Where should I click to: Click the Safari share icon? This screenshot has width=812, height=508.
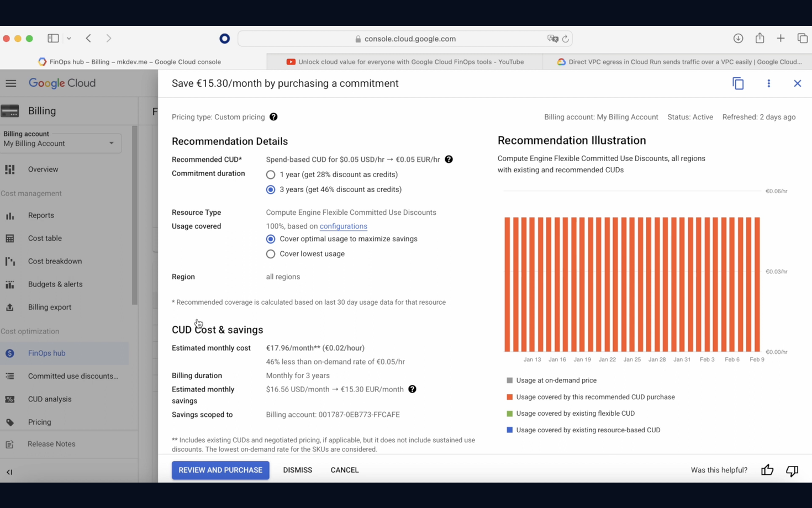click(x=760, y=38)
